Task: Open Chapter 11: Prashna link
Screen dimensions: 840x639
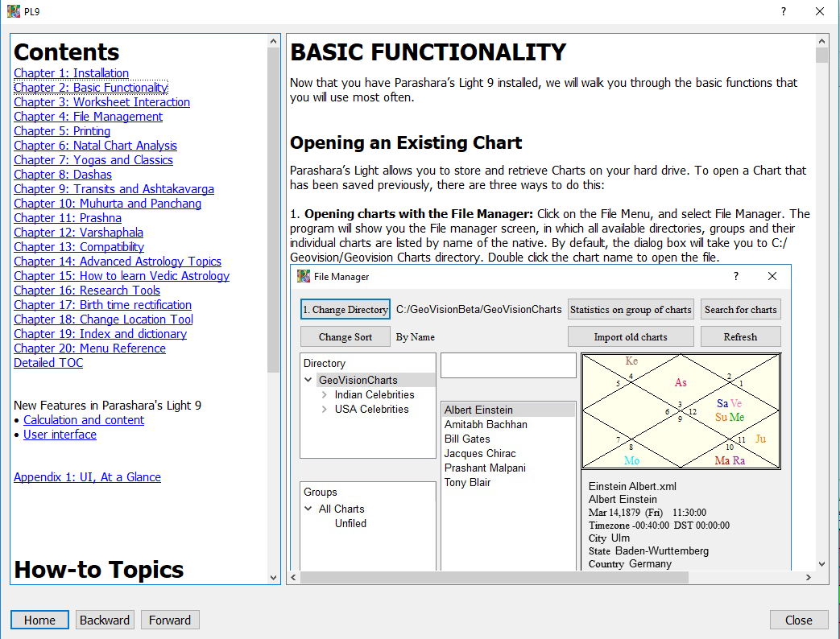Action: point(68,218)
